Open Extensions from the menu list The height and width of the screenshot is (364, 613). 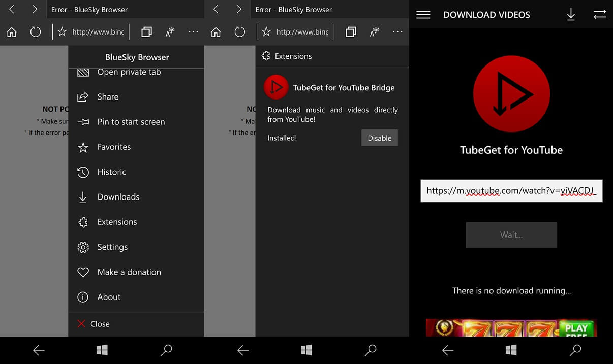(136, 222)
